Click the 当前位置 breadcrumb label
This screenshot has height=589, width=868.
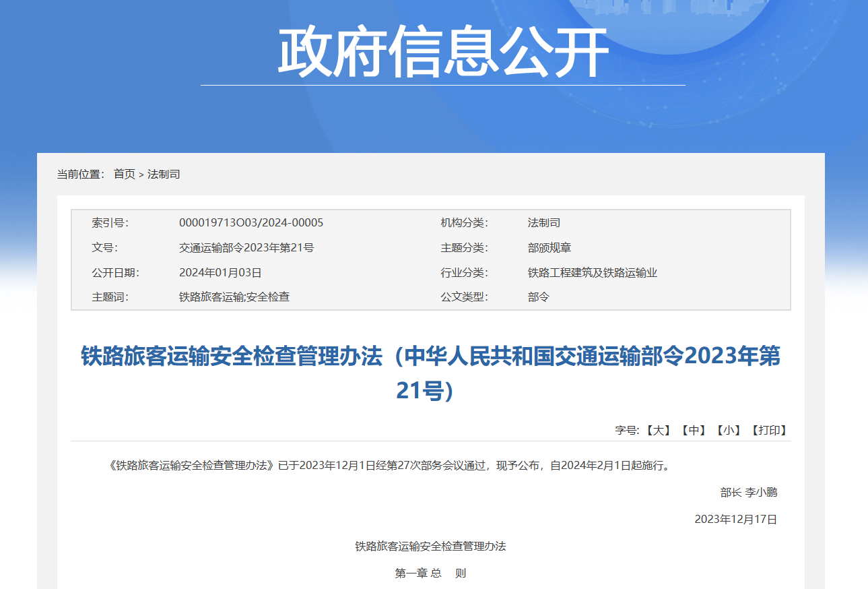tap(80, 174)
